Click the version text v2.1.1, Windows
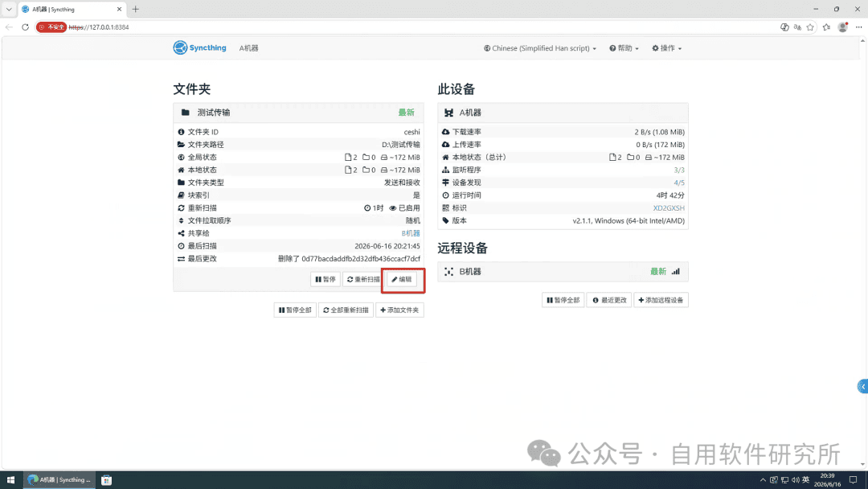 [628, 220]
